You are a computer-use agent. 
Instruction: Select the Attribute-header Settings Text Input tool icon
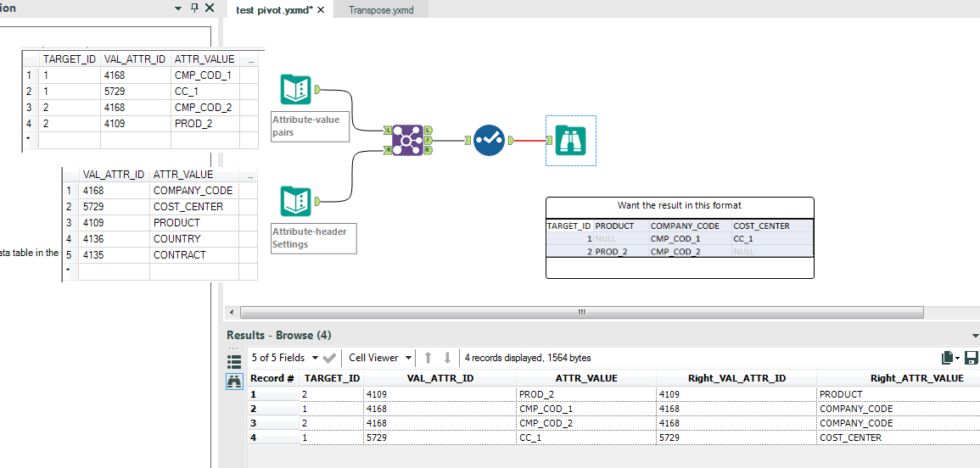pyautogui.click(x=296, y=202)
